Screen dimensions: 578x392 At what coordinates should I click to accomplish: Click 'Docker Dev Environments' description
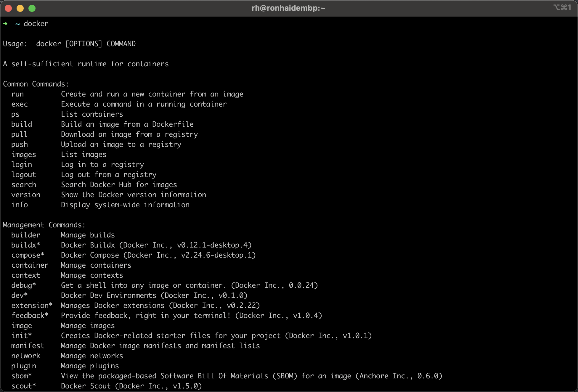tap(109, 295)
